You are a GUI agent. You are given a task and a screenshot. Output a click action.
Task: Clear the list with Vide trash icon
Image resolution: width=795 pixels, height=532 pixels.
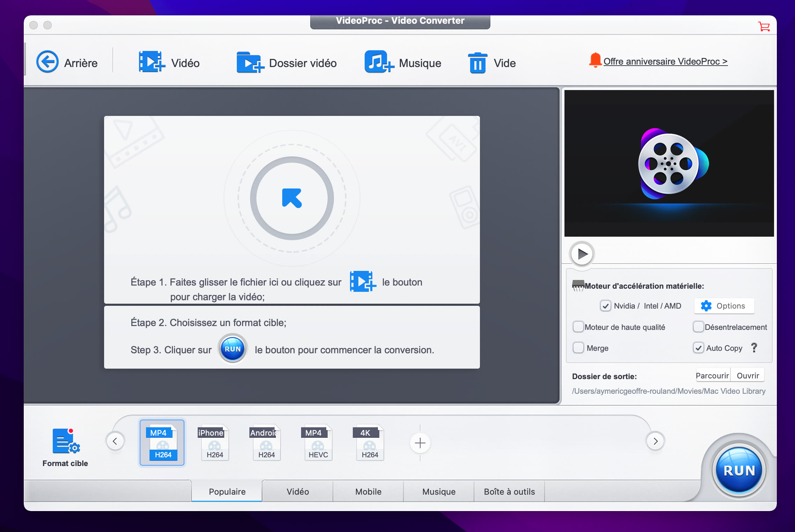[477, 63]
